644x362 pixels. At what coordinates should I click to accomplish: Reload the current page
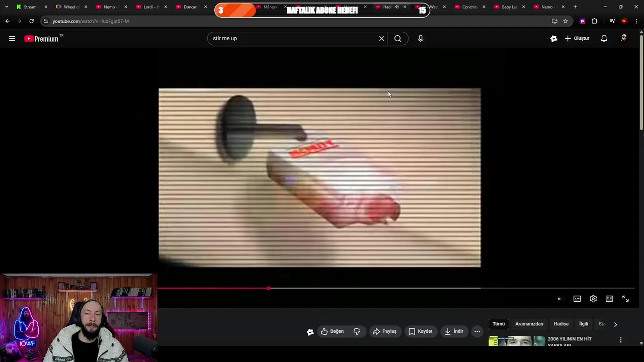pyautogui.click(x=31, y=21)
